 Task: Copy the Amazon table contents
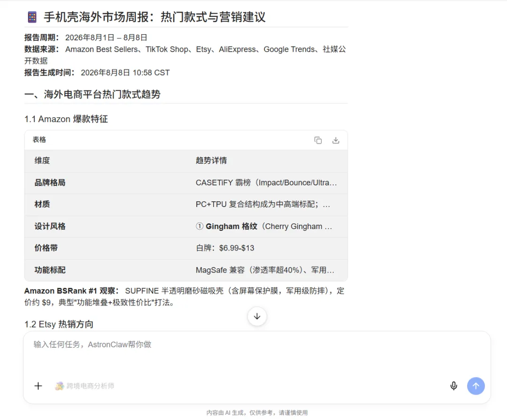(x=318, y=140)
